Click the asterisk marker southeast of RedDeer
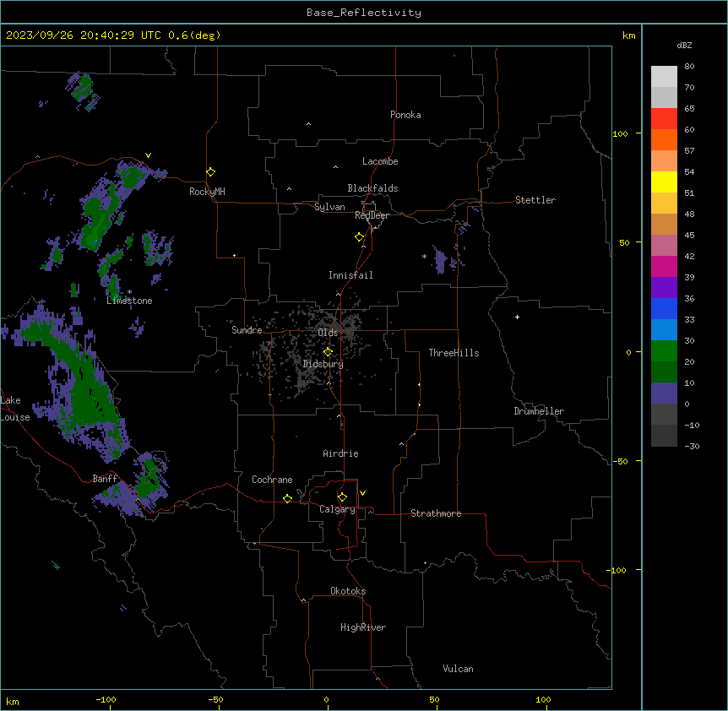The height and width of the screenshot is (711, 728). click(x=424, y=256)
